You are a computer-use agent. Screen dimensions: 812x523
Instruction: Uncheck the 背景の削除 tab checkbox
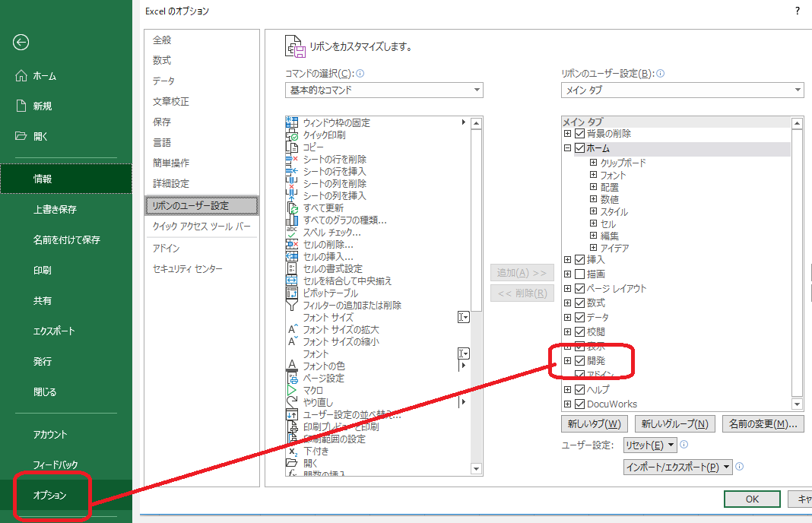(x=579, y=134)
